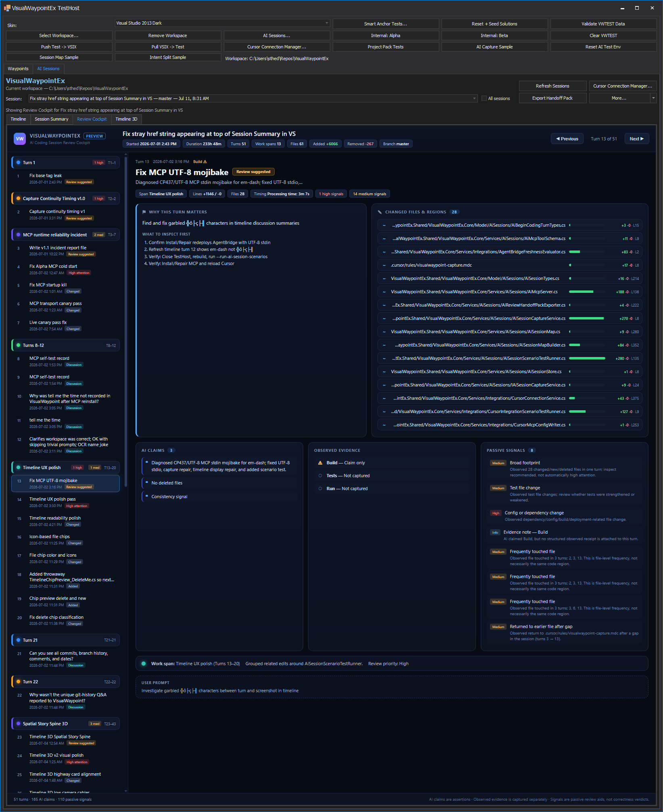Click the VisualWaypointEx TestHost app icon in the title bar
This screenshot has width=663, height=812.
click(7, 8)
